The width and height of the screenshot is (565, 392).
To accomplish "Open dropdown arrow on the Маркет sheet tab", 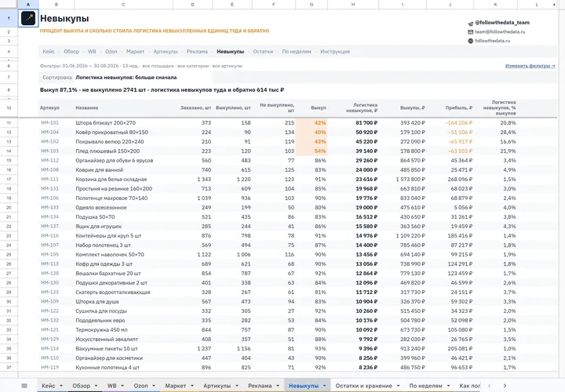I will (192, 386).
